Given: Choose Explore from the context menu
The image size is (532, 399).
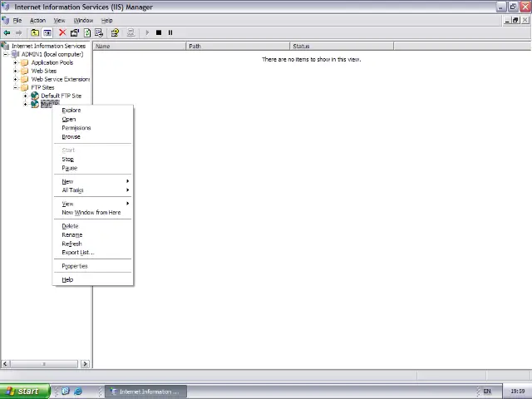Looking at the screenshot, I should coord(92,111).
